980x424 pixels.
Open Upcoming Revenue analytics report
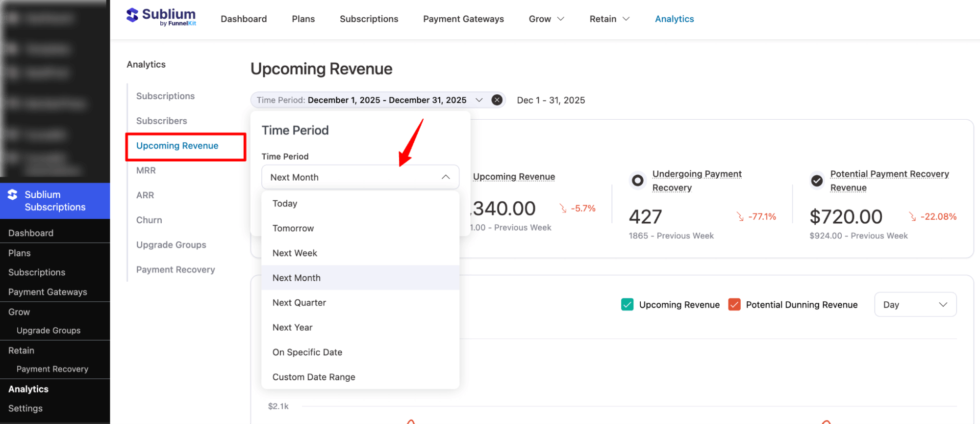pyautogui.click(x=177, y=146)
